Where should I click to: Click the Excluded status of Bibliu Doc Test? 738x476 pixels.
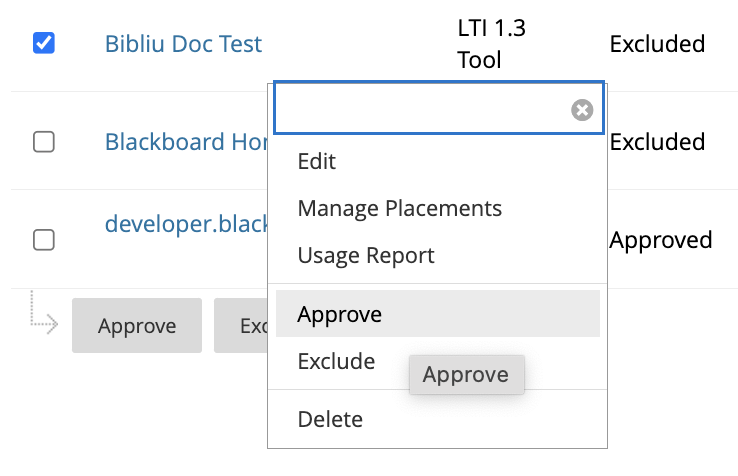[657, 44]
